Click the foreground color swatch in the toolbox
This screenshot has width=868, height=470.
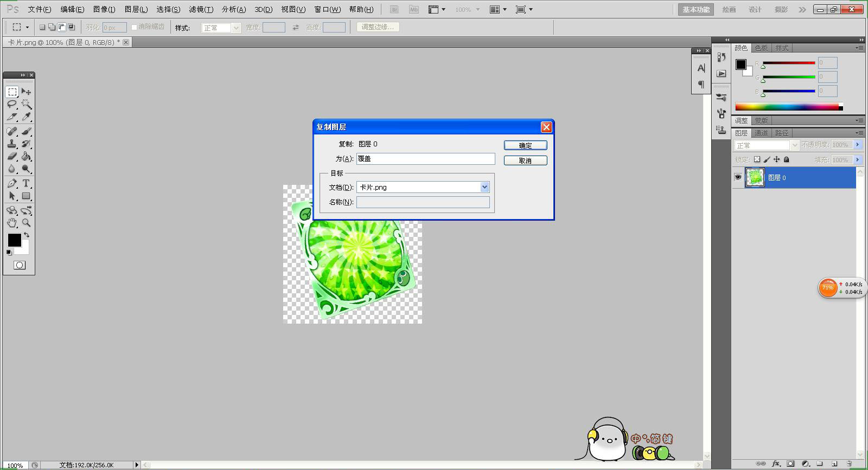[x=15, y=240]
